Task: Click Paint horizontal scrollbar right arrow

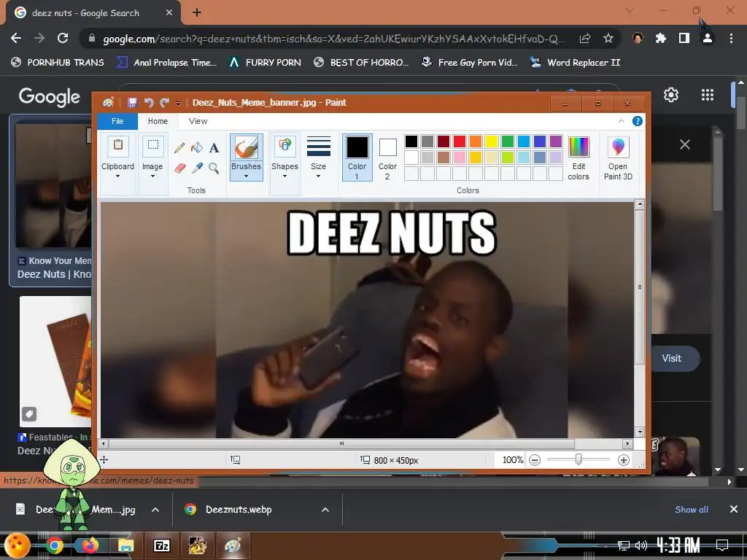Action: point(627,443)
